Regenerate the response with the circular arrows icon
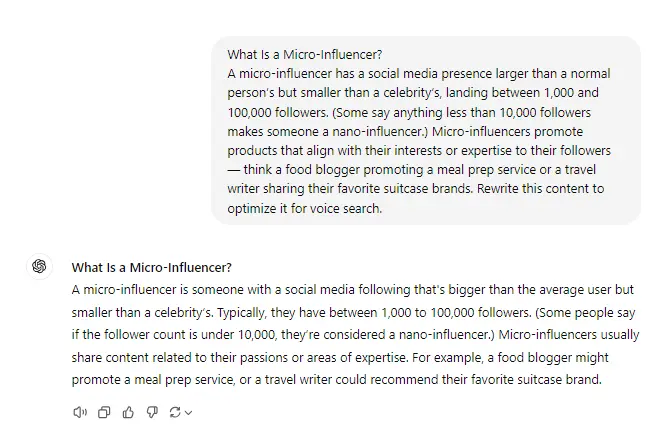Screen dimensions: 672x442 tap(174, 411)
